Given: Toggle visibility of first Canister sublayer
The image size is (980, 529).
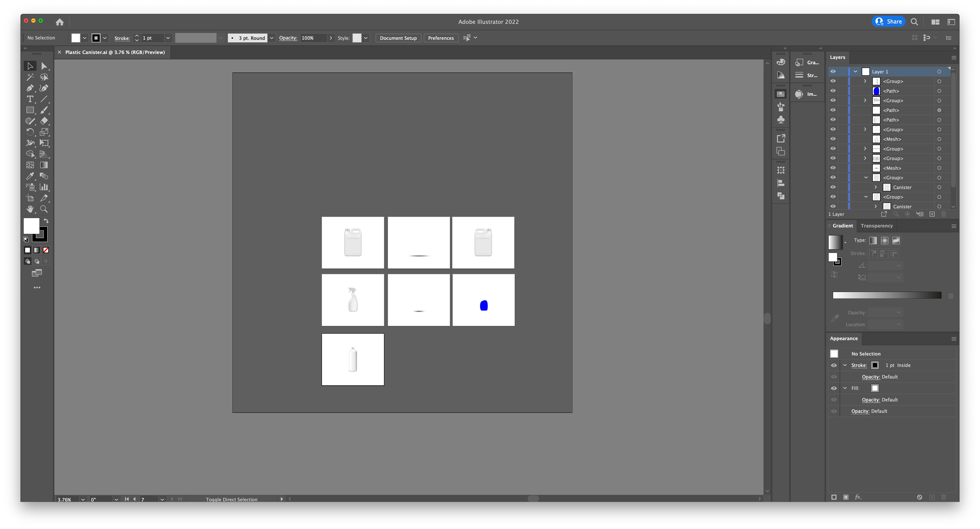Looking at the screenshot, I should 833,187.
